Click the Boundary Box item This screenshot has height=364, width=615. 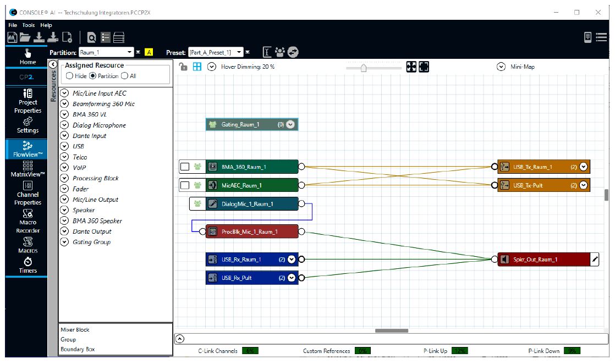coord(78,349)
